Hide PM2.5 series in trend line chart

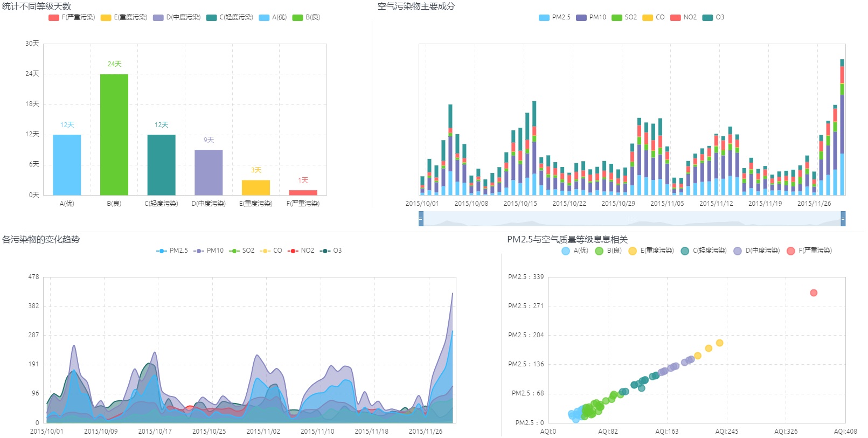click(172, 251)
